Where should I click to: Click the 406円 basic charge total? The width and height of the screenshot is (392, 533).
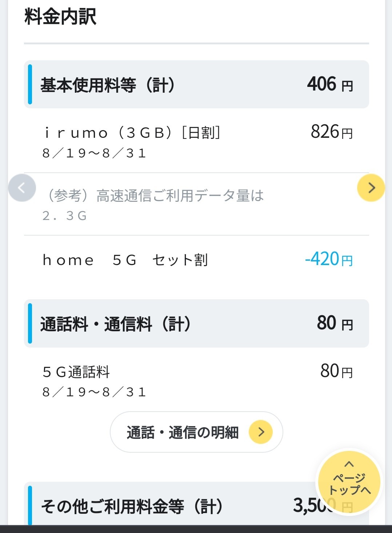(330, 84)
